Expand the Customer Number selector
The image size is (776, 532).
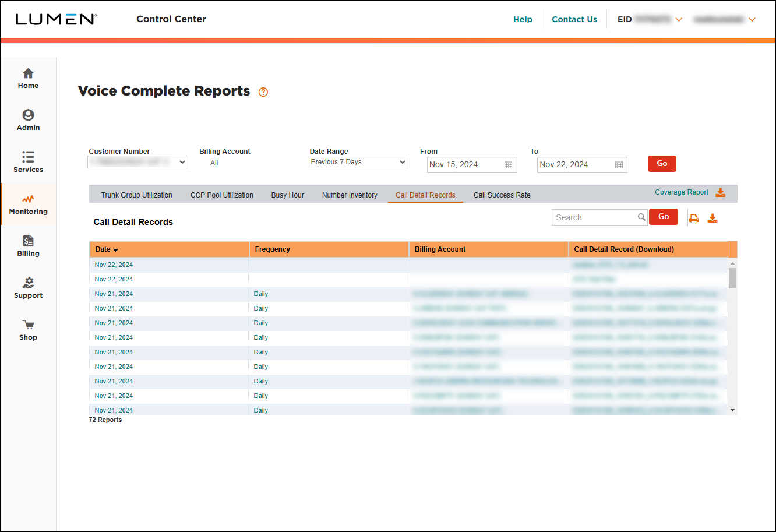coord(137,162)
